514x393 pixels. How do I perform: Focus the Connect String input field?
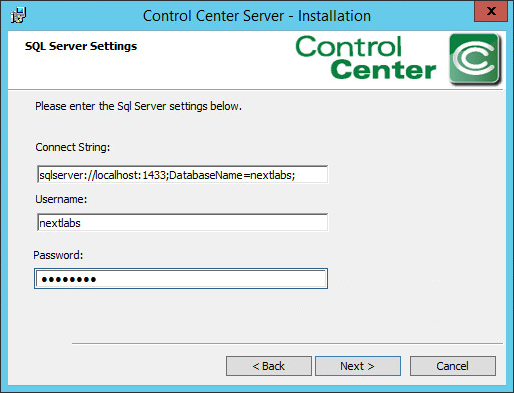pyautogui.click(x=182, y=174)
